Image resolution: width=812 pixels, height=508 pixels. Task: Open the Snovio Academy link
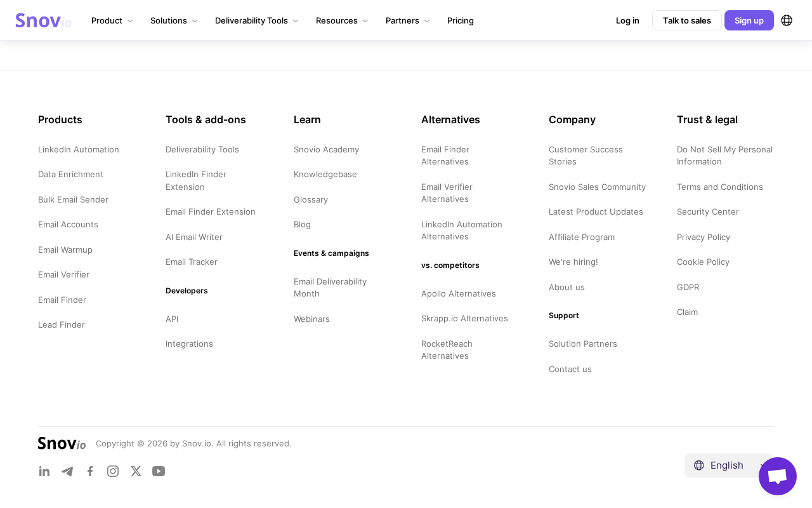point(326,149)
